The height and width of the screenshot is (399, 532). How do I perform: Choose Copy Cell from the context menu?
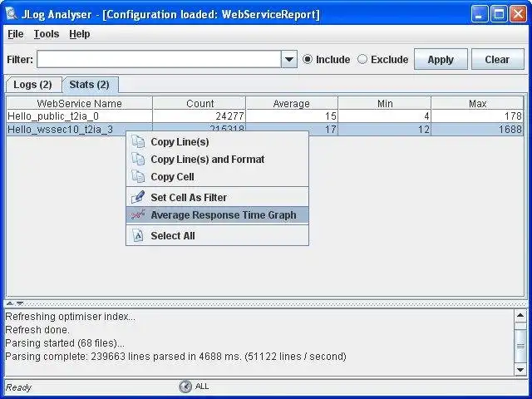coord(217,177)
